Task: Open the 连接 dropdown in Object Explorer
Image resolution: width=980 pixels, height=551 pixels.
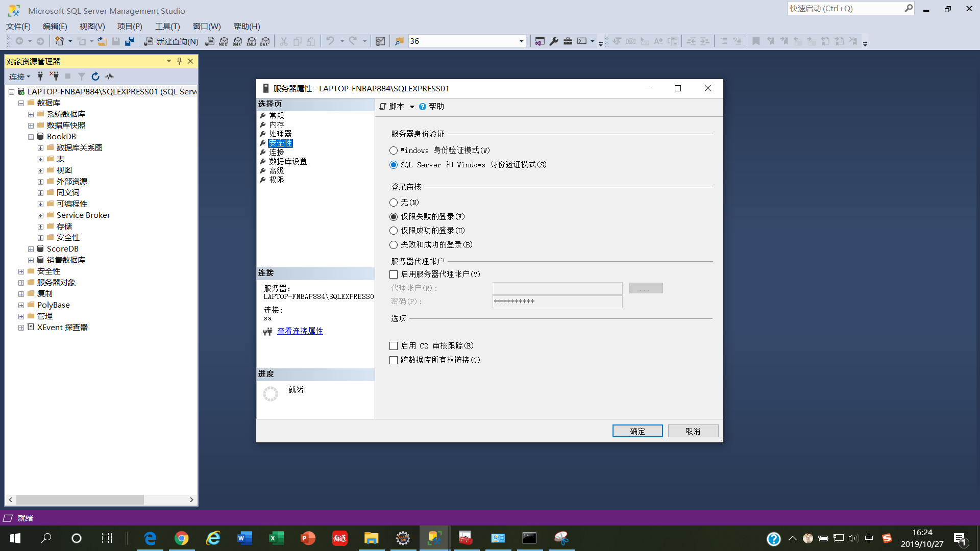Action: [x=19, y=77]
